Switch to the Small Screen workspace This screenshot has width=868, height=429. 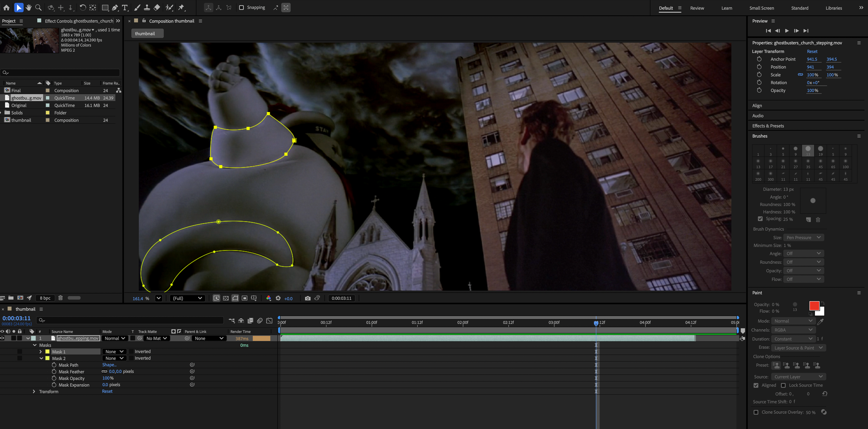[761, 8]
